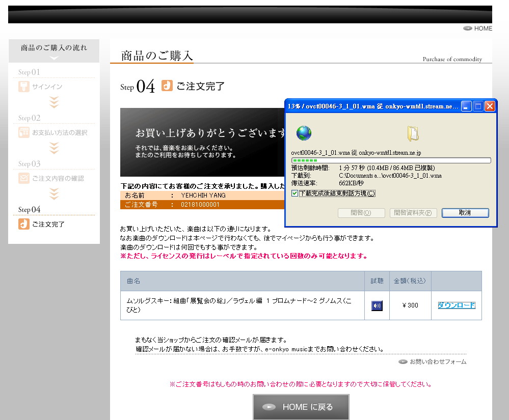Viewport: 509px width, 420px height.
Task: Click the ダウンロード download link
Action: click(x=457, y=305)
